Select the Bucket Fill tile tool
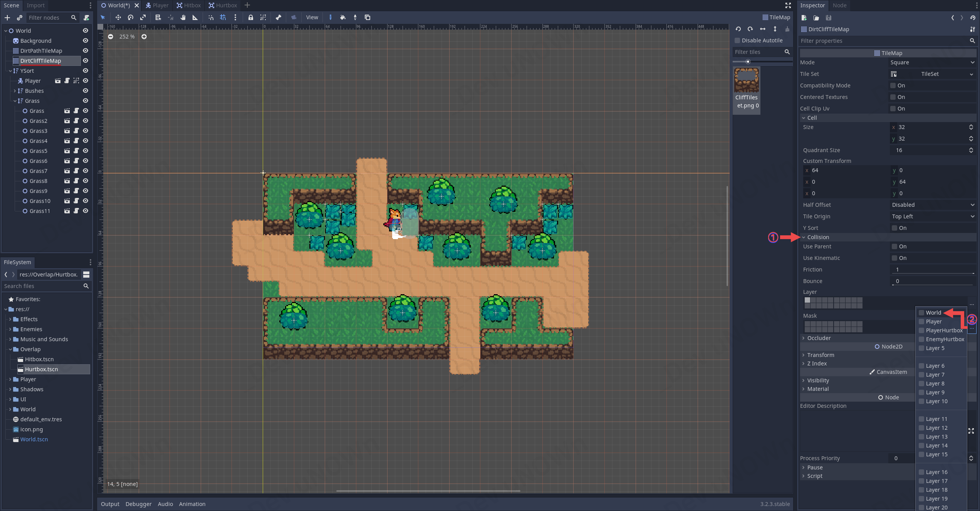This screenshot has height=511, width=980. coord(343,17)
